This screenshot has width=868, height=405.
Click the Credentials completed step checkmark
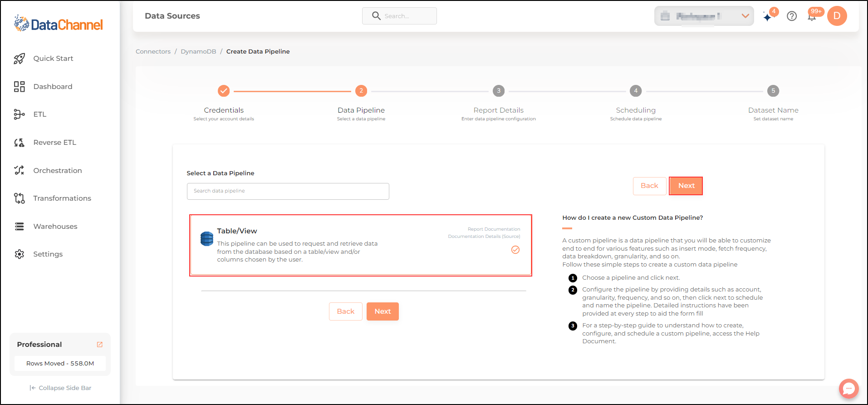click(224, 91)
